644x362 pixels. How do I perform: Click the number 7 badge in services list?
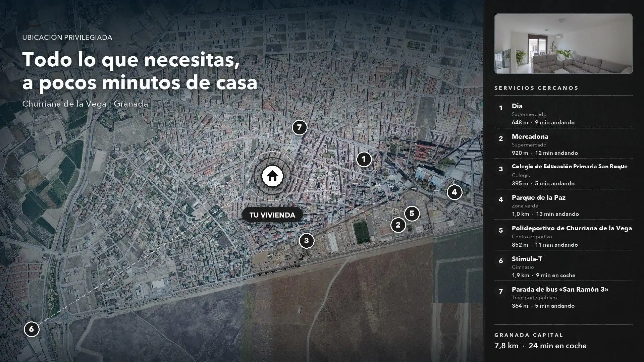tap(501, 291)
